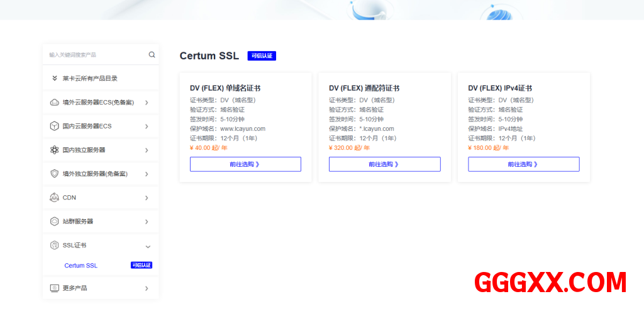Click the atom icon beside 国内独立服务器
This screenshot has width=644, height=311.
(x=54, y=150)
